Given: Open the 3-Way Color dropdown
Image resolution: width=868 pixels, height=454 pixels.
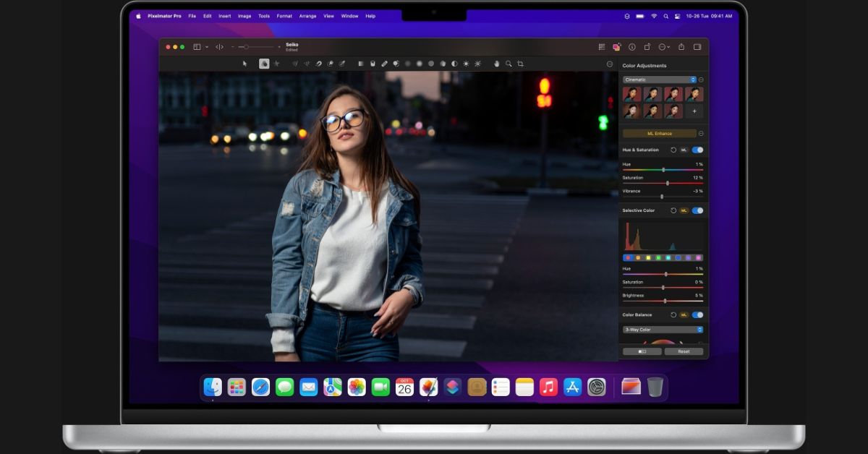Looking at the screenshot, I should 663,330.
